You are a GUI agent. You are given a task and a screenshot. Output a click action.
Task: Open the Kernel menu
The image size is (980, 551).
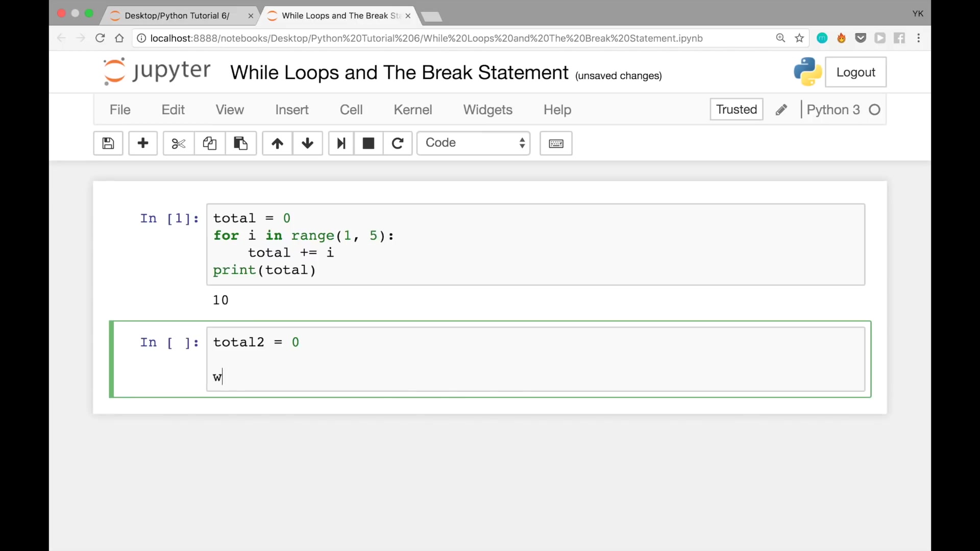pyautogui.click(x=412, y=110)
